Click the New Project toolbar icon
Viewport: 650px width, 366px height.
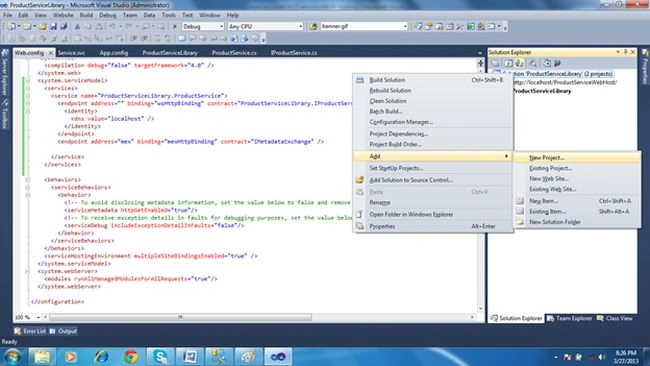tap(11, 26)
